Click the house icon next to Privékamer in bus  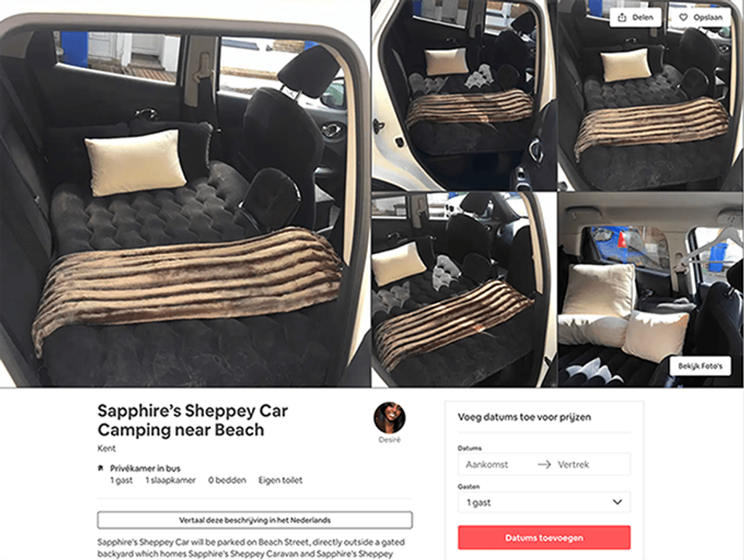click(101, 468)
